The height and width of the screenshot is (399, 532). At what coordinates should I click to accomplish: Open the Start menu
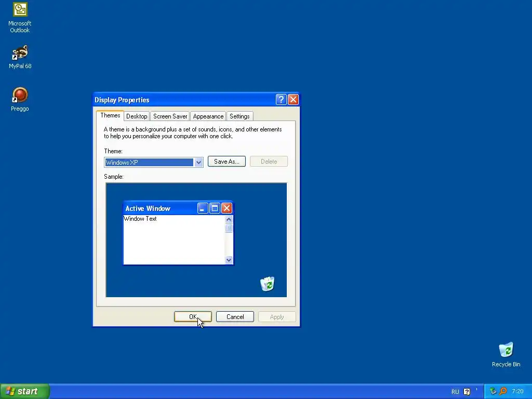24,391
